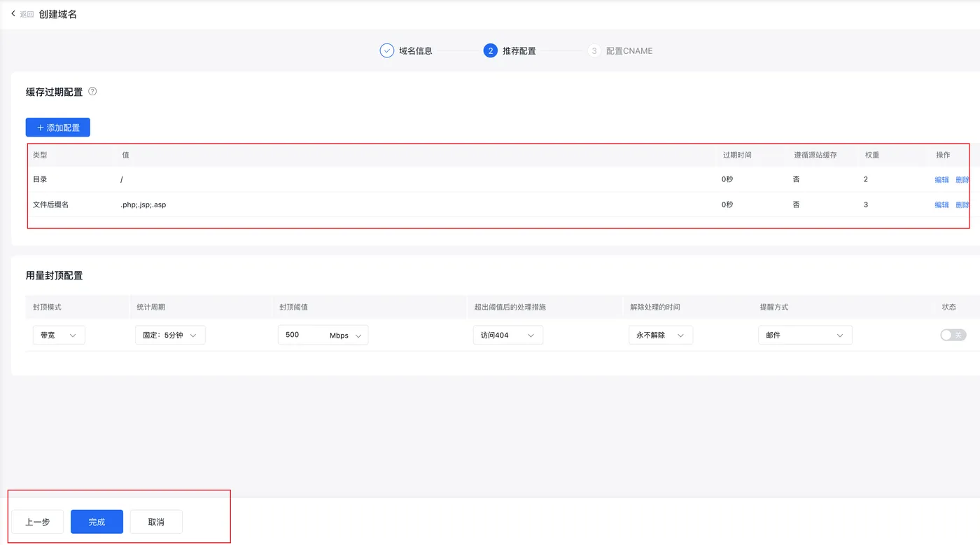
Task: Click the 超出阈值后的处理措施 column header
Action: (510, 307)
